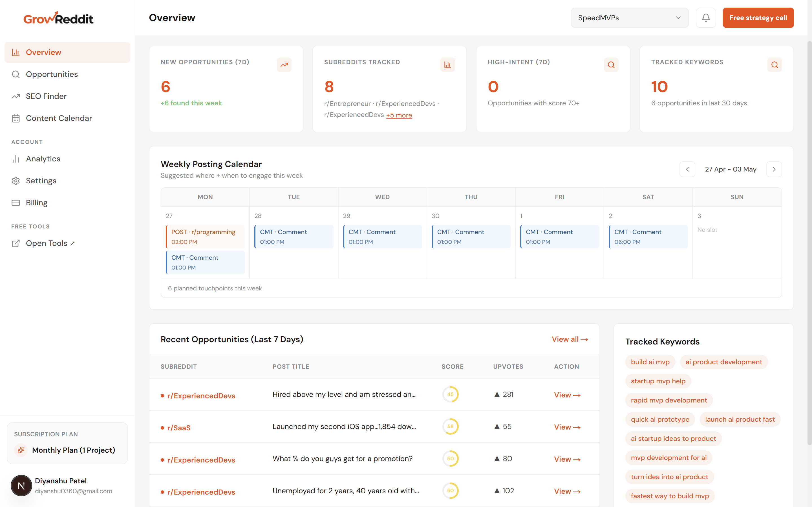Screen dimensions: 812x507
Task: Select the Analytics icon in sidebar
Action: coord(16,159)
